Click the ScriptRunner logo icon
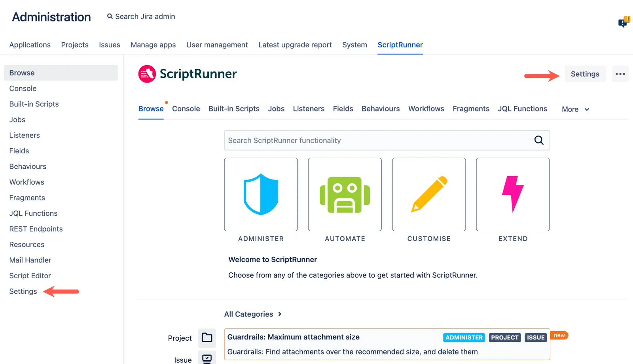The width and height of the screenshot is (633, 364). pyautogui.click(x=147, y=74)
